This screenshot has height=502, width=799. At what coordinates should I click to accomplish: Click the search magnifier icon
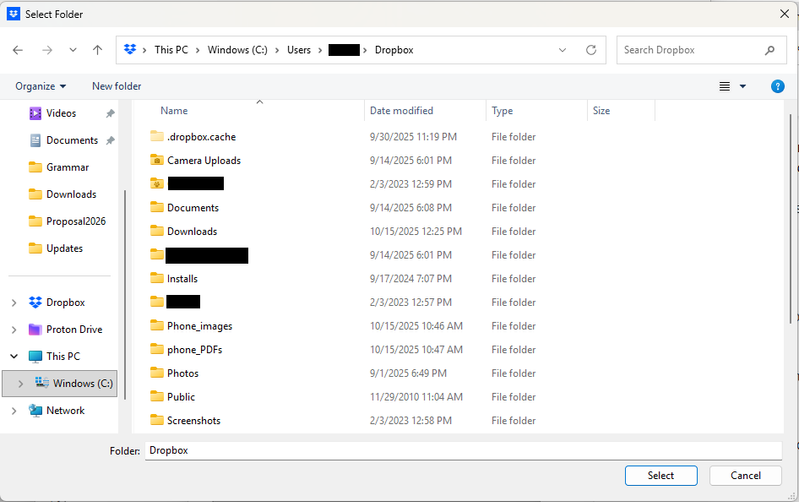click(x=769, y=50)
